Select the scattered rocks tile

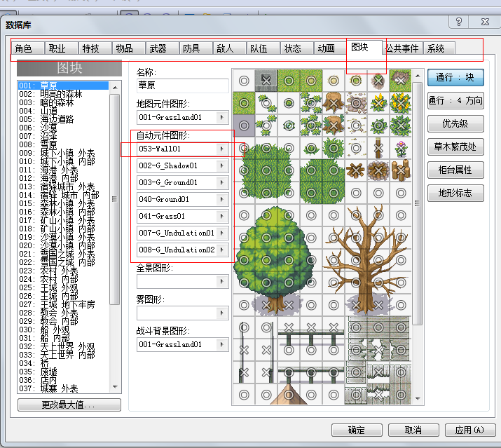[x=356, y=103]
